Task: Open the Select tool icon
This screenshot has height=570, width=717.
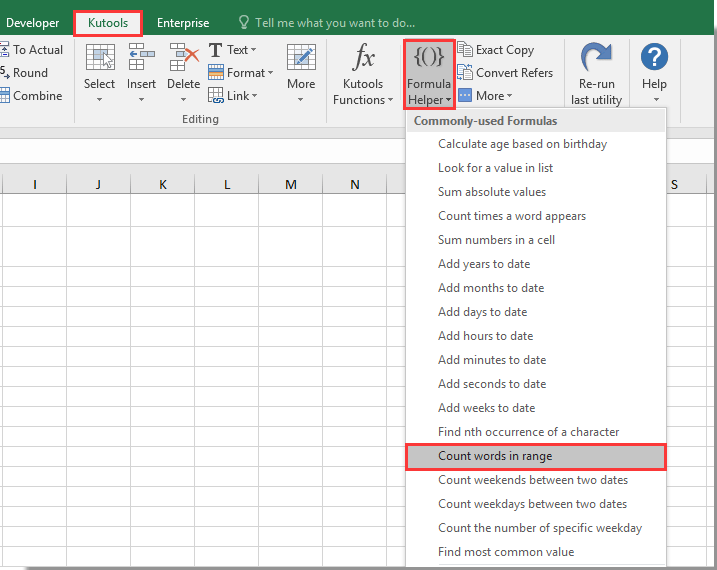Action: [100, 57]
